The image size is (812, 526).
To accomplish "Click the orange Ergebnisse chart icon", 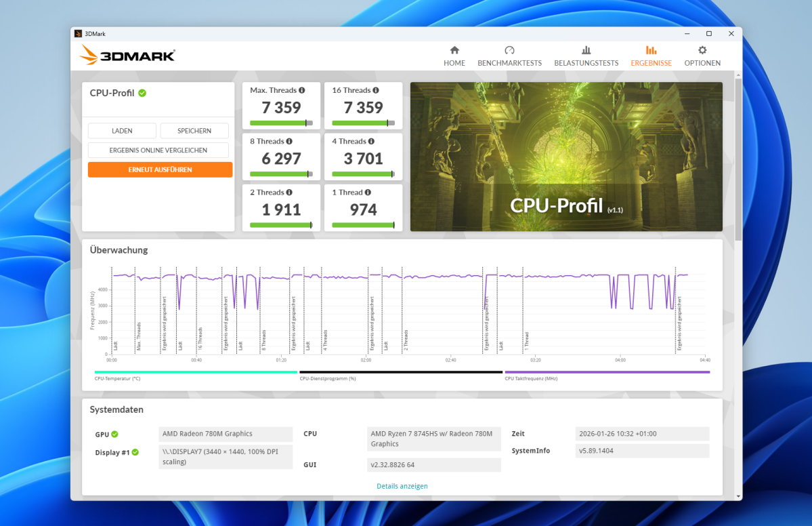I will pyautogui.click(x=650, y=50).
